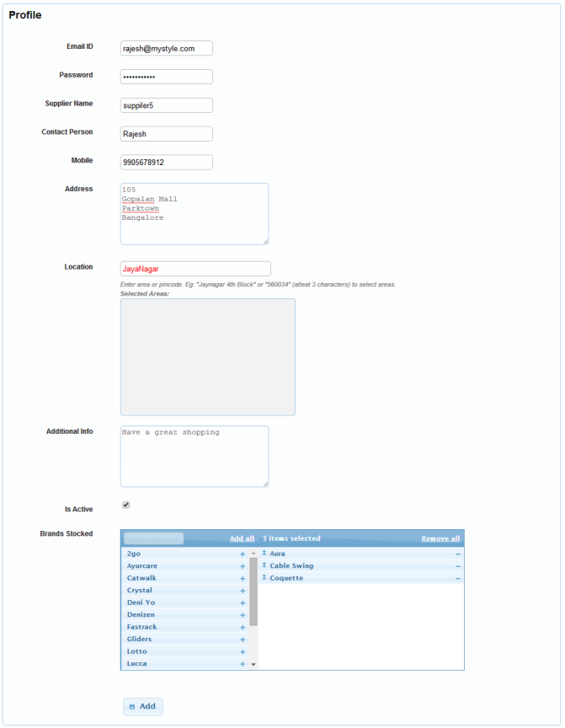Click the Contact Person field
565x728 pixels.
tap(167, 134)
